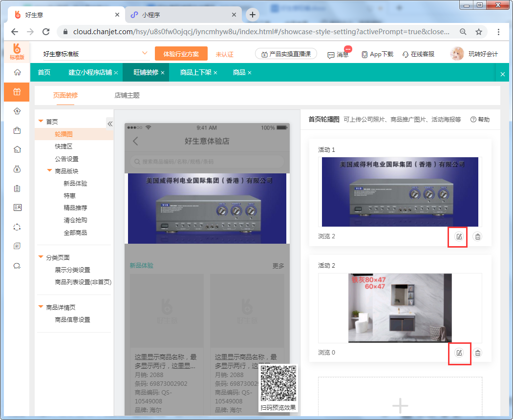This screenshot has height=420, width=513.
Task: Open the Chrome three-dot menu
Action: pos(498,32)
